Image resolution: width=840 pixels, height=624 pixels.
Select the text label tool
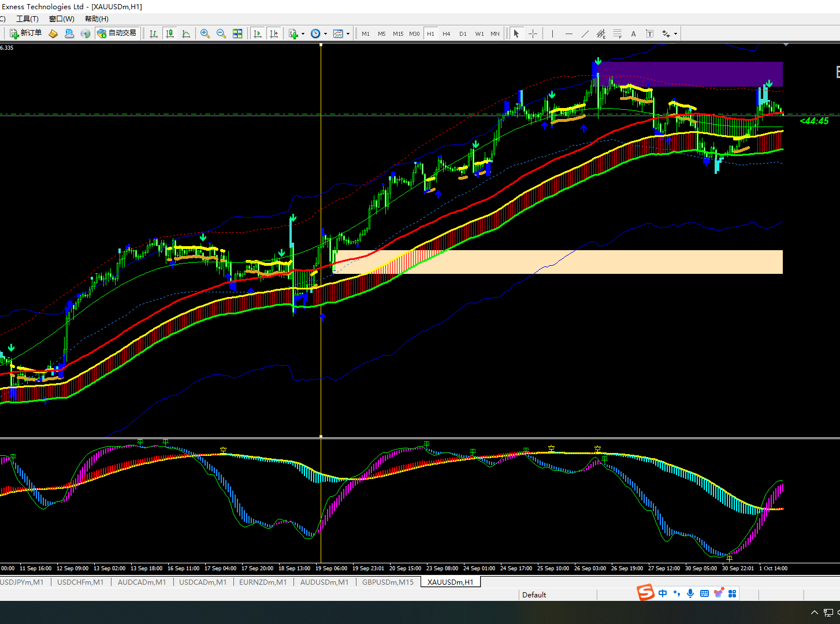pos(650,34)
